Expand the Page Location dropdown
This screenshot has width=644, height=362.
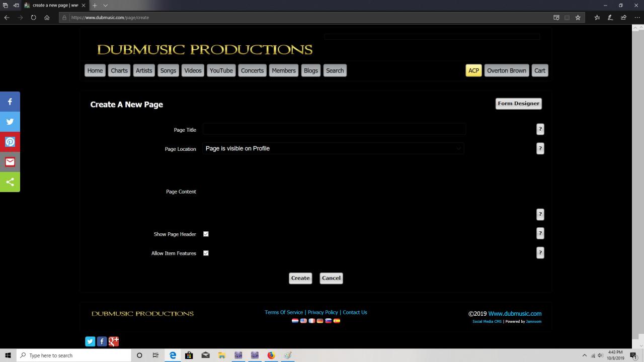click(333, 148)
